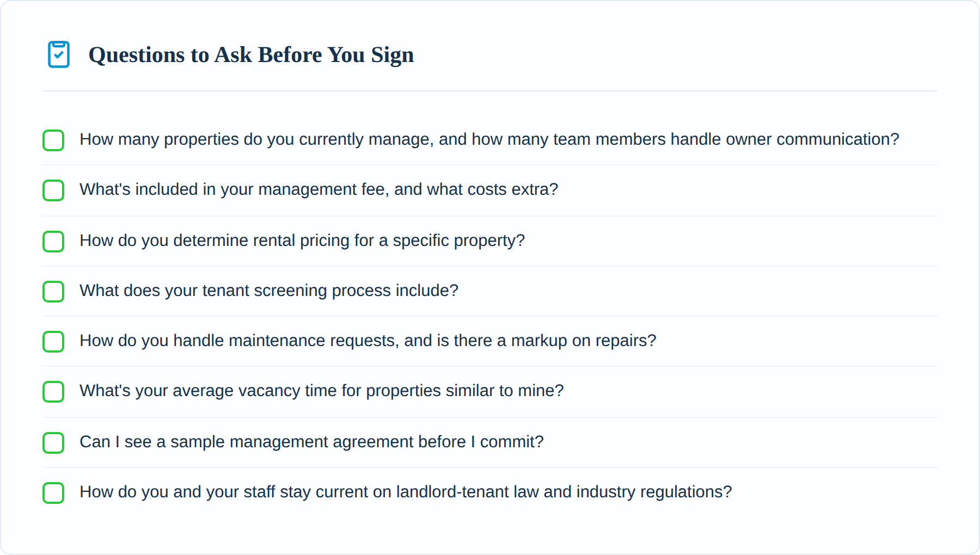Screen dimensions: 980x555
Task: Select the 'stay current on landlord-tenant law' question text
Action: click(x=406, y=492)
